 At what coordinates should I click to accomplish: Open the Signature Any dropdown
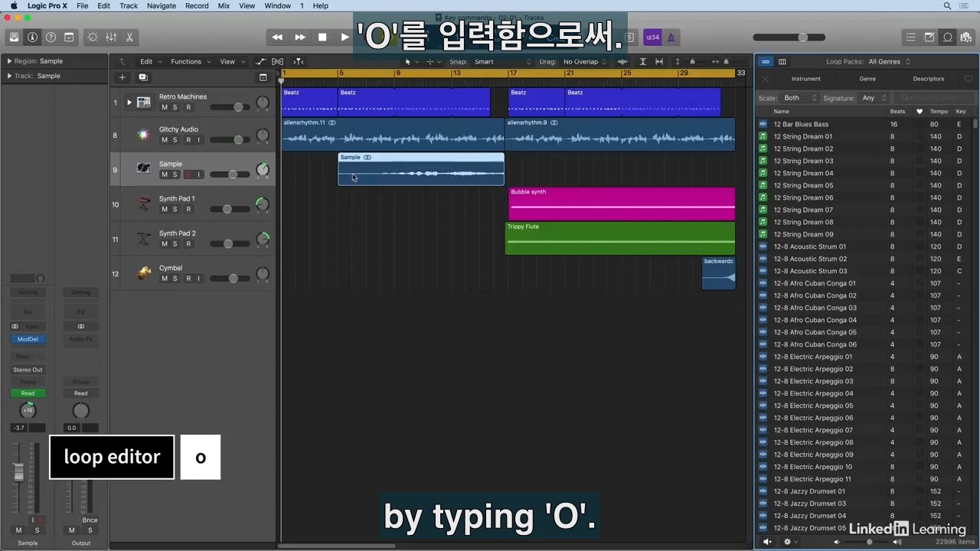(x=874, y=98)
